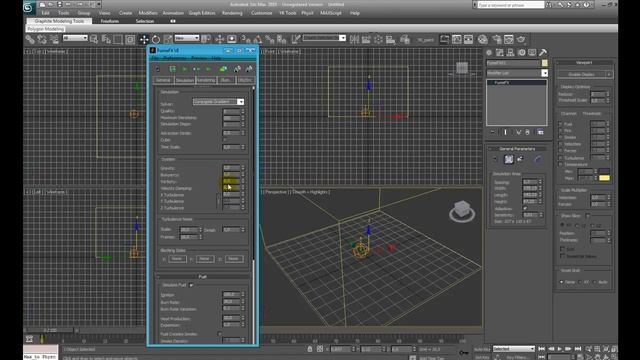Image resolution: width=640 pixels, height=360 pixels.
Task: Toggle Angle Snap on main toolbar
Action: click(258, 39)
